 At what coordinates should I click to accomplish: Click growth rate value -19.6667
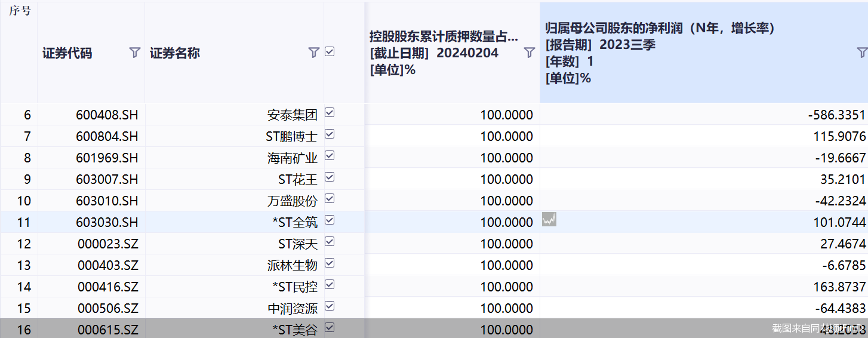(x=839, y=158)
